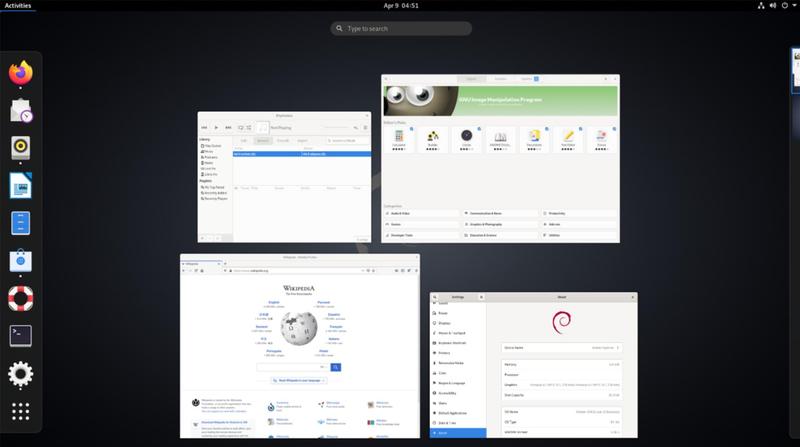Image resolution: width=800 pixels, height=447 pixels.
Task: Click the Wikipedia globe logo
Action: click(x=299, y=328)
